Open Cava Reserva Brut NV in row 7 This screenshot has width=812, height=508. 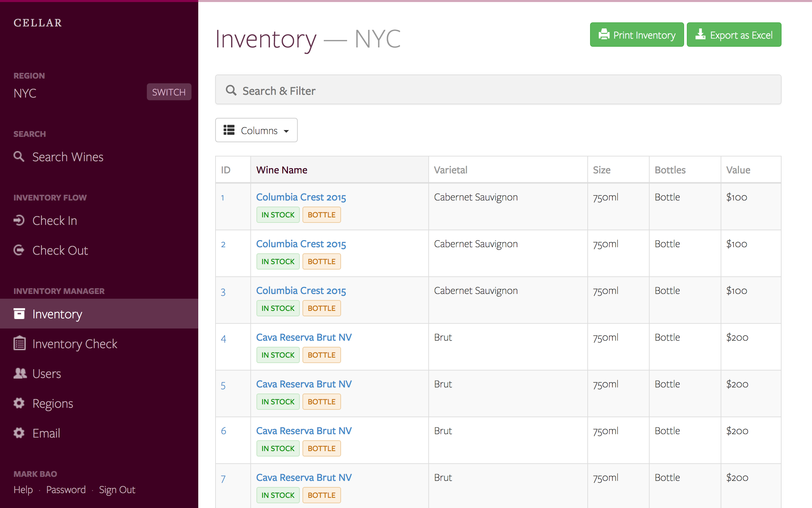304,478
